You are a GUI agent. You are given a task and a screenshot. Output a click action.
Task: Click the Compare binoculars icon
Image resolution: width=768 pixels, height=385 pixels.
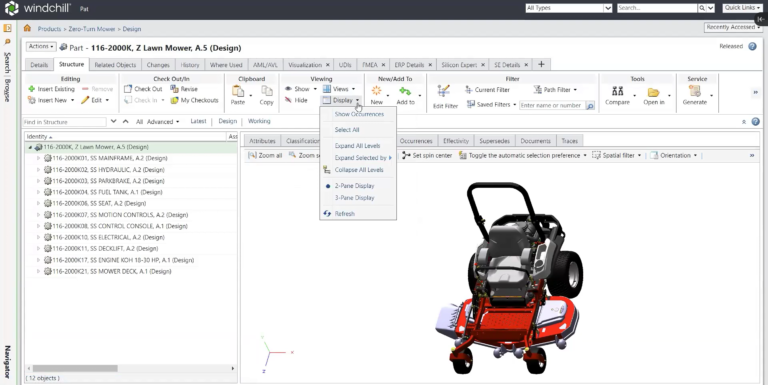pos(618,92)
